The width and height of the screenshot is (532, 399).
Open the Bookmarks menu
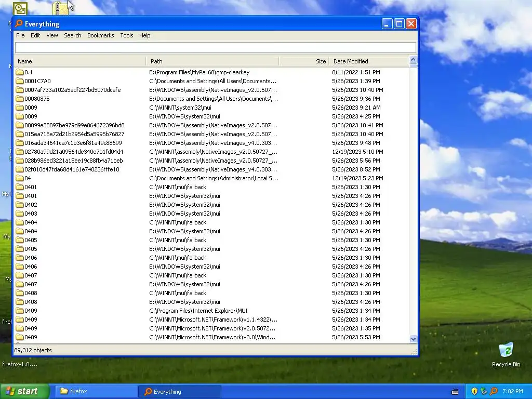(100, 35)
